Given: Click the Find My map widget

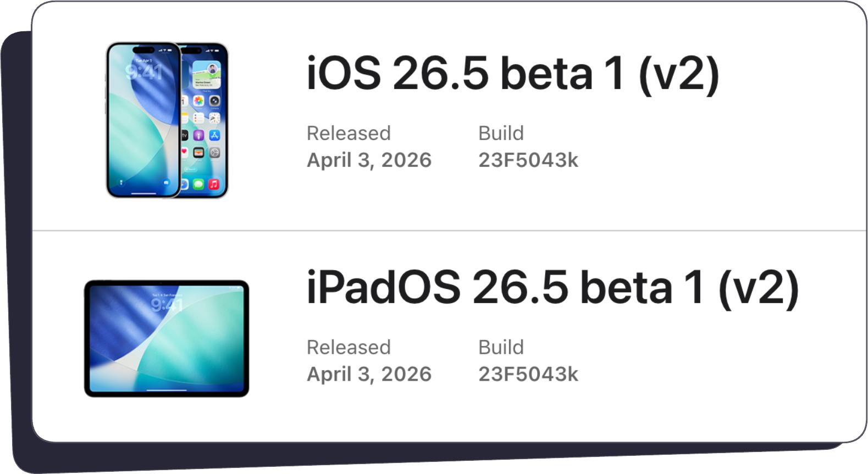Looking at the screenshot, I should tap(206, 75).
